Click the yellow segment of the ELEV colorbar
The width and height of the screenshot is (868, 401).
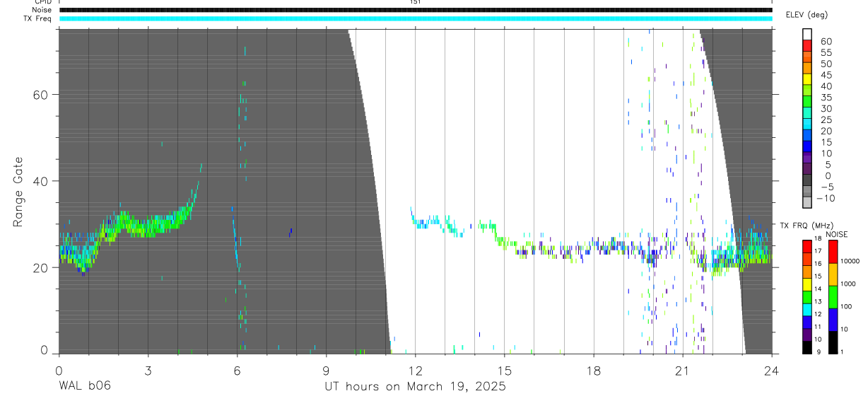pyautogui.click(x=807, y=80)
